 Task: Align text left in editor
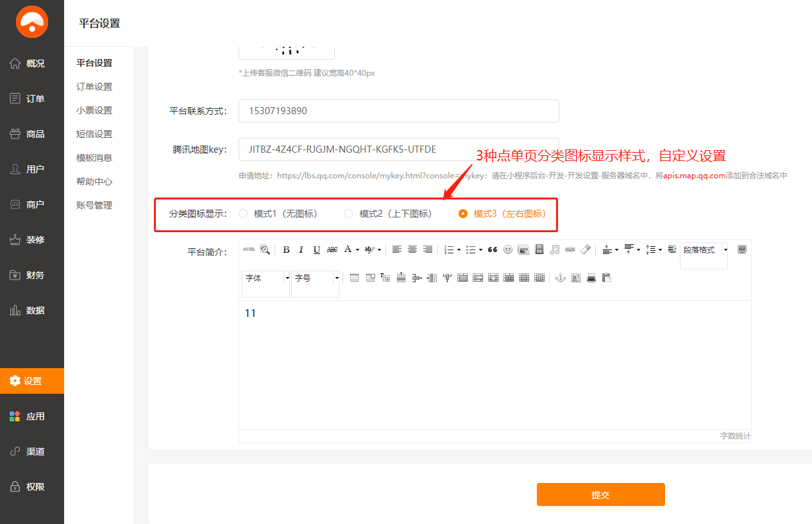pyautogui.click(x=397, y=249)
